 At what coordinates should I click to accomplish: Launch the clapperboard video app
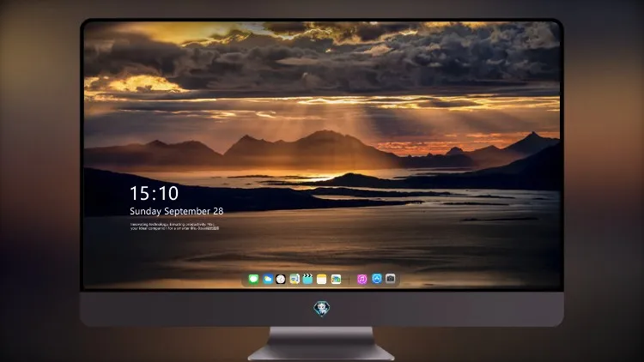click(307, 279)
